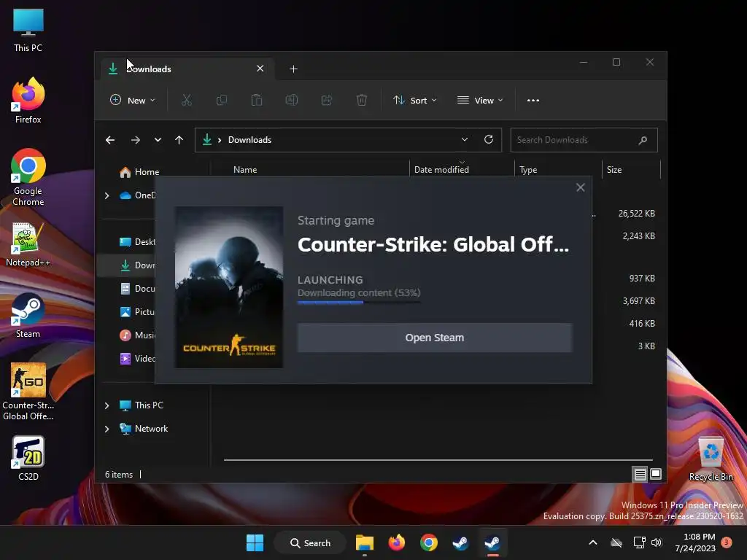Open the three-dot See more menu

(533, 101)
